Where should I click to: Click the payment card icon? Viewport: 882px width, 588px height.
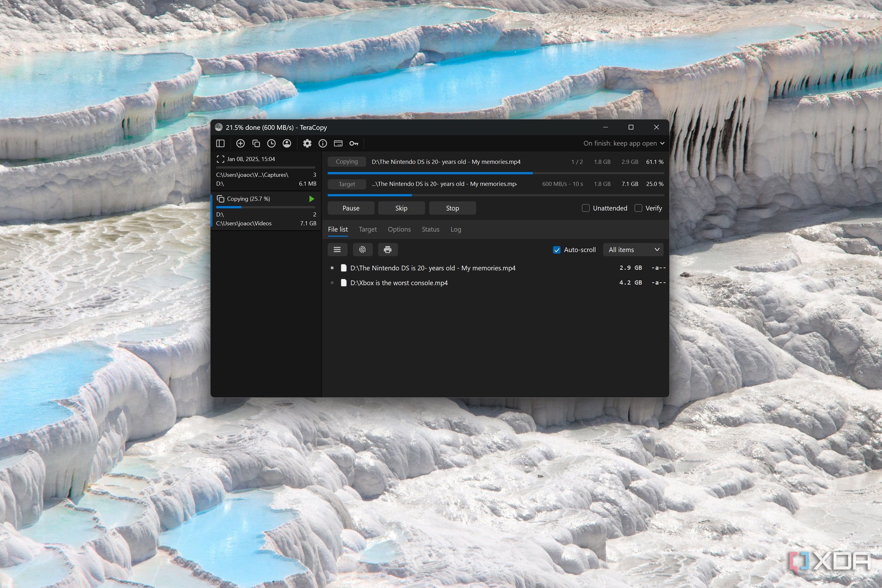point(338,143)
